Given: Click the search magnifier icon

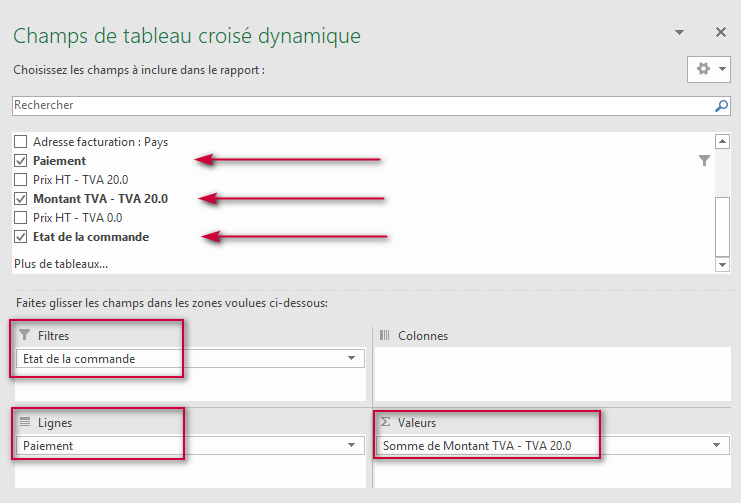Looking at the screenshot, I should point(721,105).
